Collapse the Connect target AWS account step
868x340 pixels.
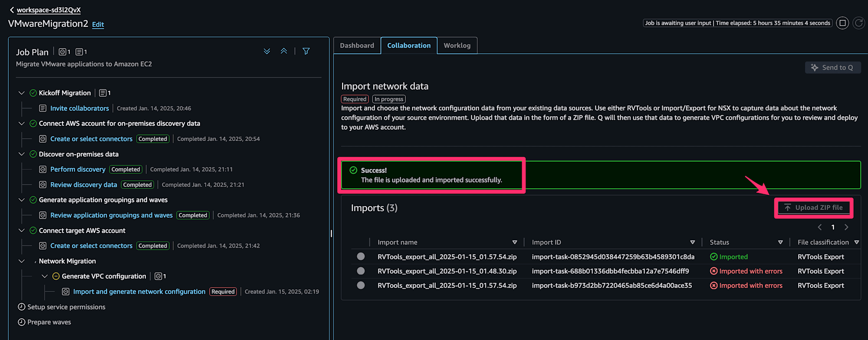(x=21, y=230)
